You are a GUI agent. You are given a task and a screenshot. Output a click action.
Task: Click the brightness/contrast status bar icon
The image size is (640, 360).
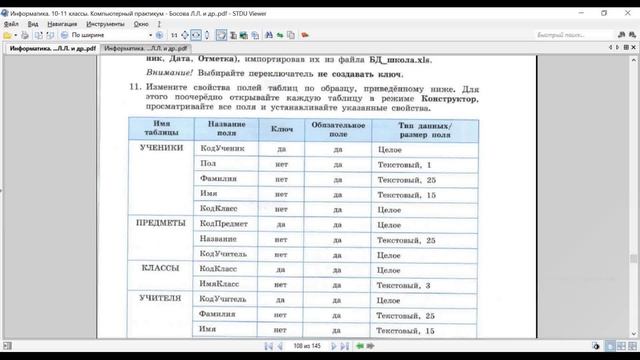[x=596, y=346]
